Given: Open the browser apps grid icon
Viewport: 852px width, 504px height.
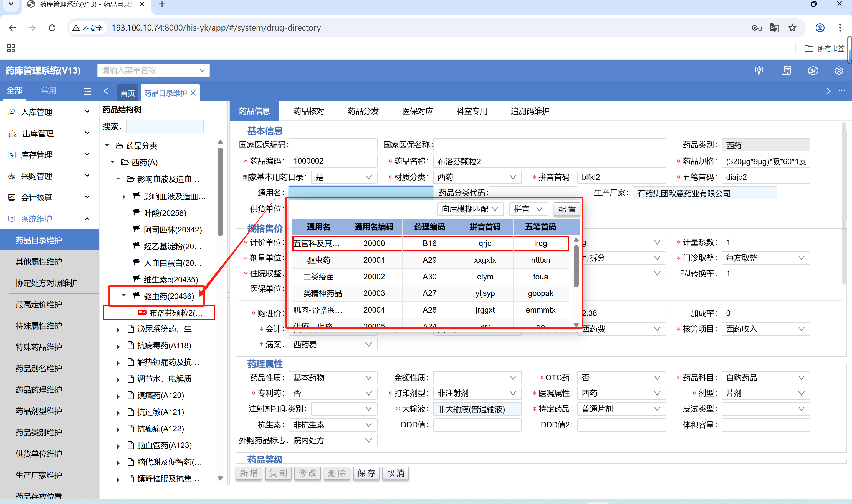Looking at the screenshot, I should (x=11, y=48).
